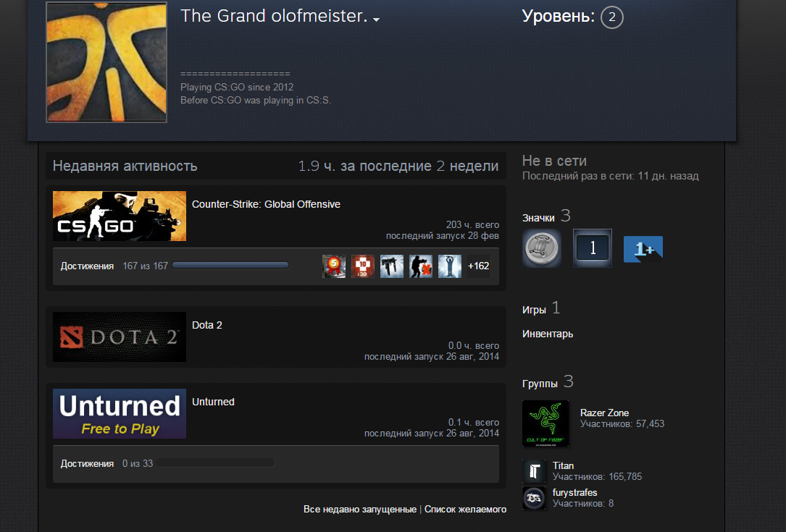Click the level 2 badge circle
The height and width of the screenshot is (532, 786).
tap(611, 17)
